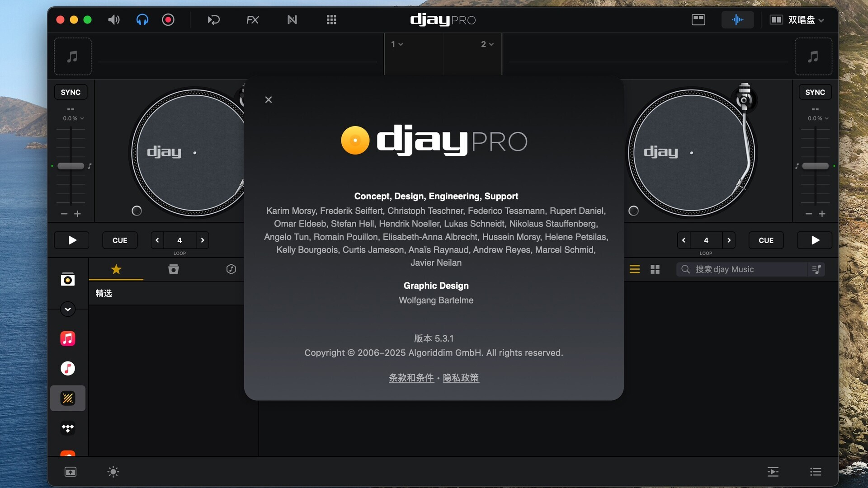This screenshot has width=868, height=488.
Task: Toggle the library panel arrow icon in the bottom bar
Action: (71, 472)
